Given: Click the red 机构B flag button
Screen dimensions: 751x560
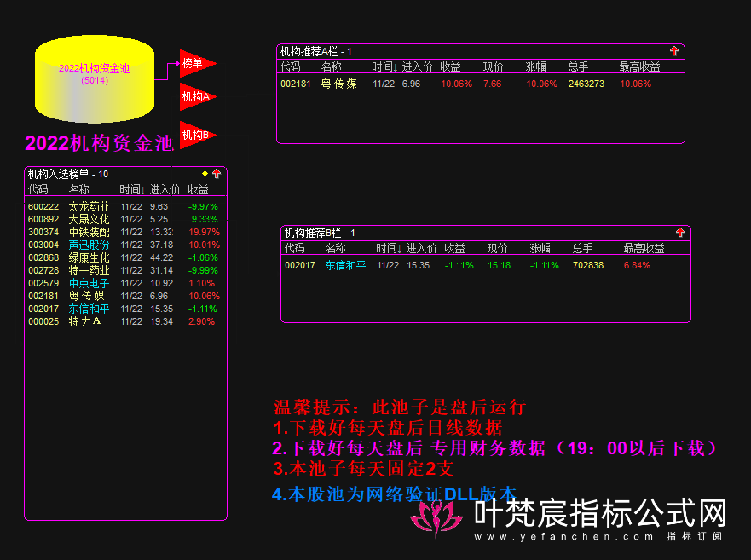Looking at the screenshot, I should point(196,135).
